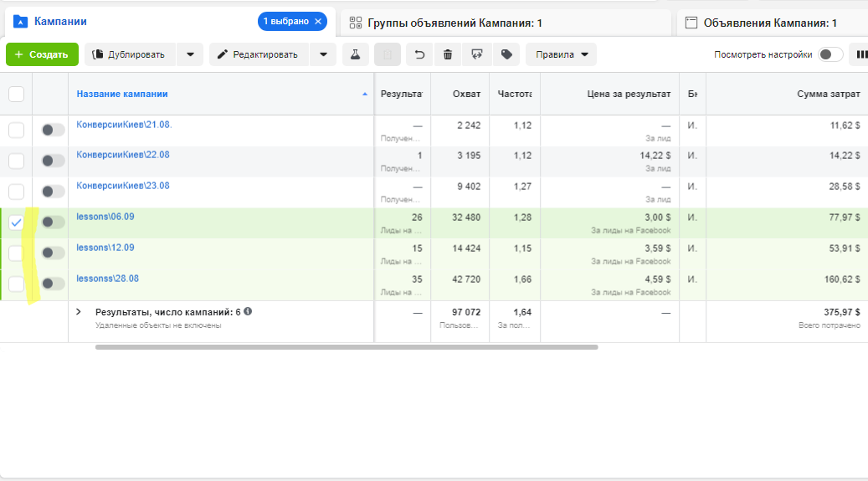This screenshot has height=481, width=868.
Task: Uncheck the lessons\06.09 checkbox
Action: coord(17,223)
